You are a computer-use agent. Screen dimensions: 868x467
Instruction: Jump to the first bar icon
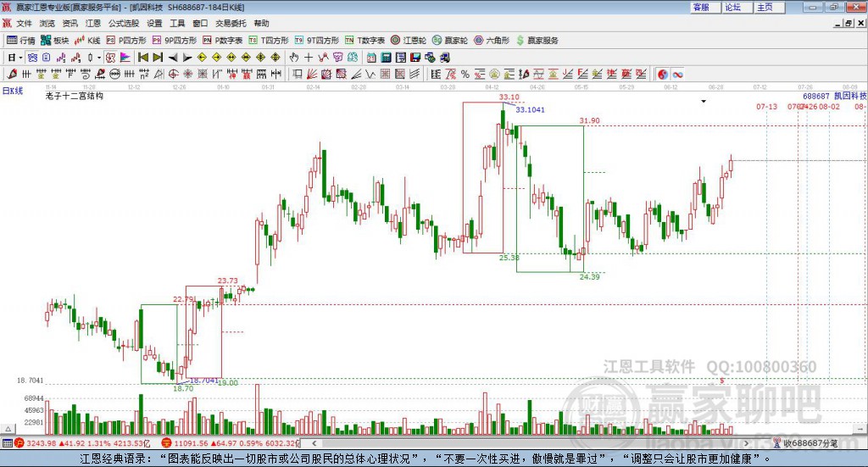pos(142,58)
